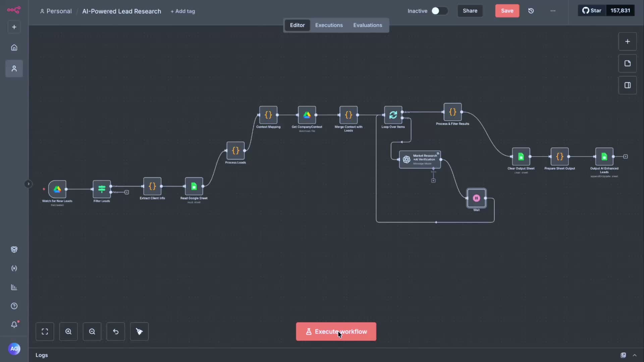
Task: Save the workflow
Action: [507, 11]
